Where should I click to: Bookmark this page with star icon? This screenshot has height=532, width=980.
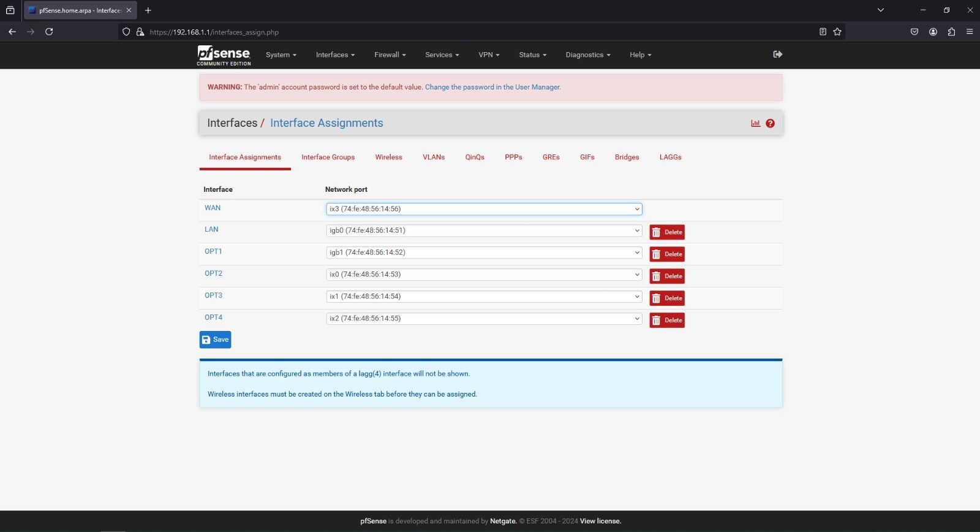tap(837, 32)
